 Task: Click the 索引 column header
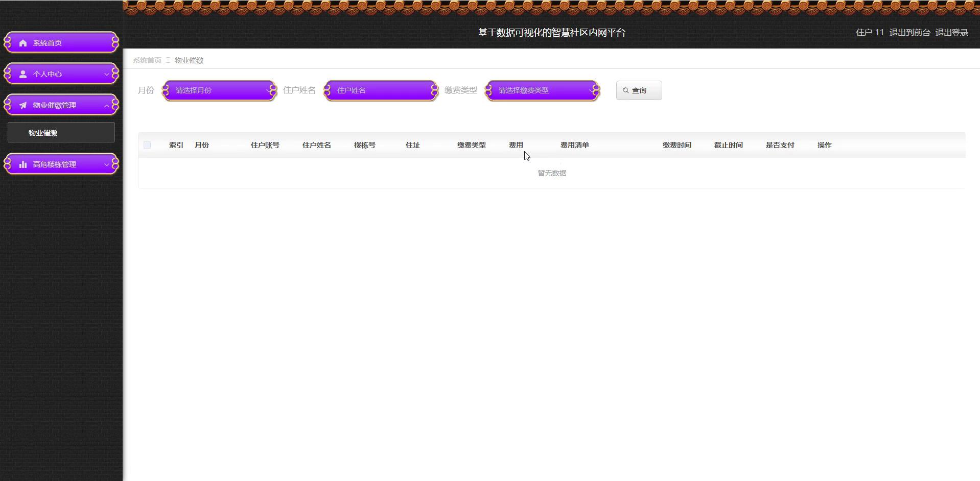tap(176, 145)
